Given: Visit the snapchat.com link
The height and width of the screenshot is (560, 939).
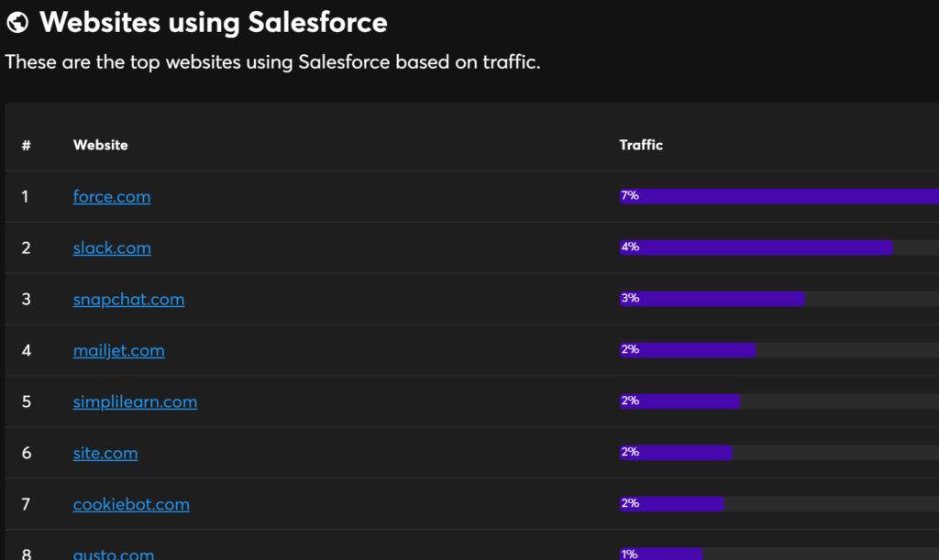Looking at the screenshot, I should click(x=128, y=300).
